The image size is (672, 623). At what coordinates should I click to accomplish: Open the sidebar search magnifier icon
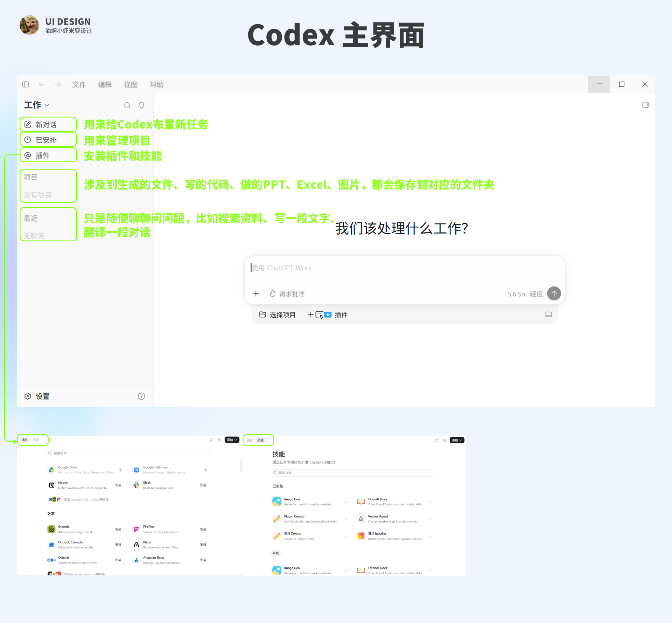pos(127,105)
